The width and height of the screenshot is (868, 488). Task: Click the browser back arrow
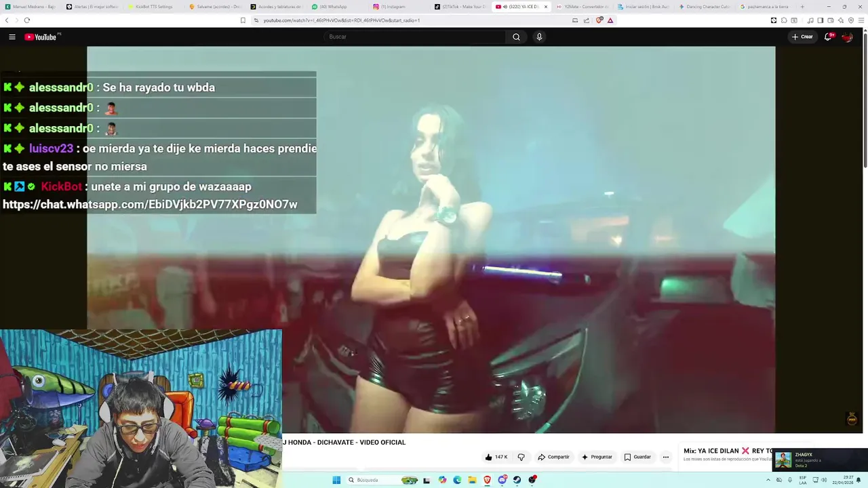tap(7, 20)
